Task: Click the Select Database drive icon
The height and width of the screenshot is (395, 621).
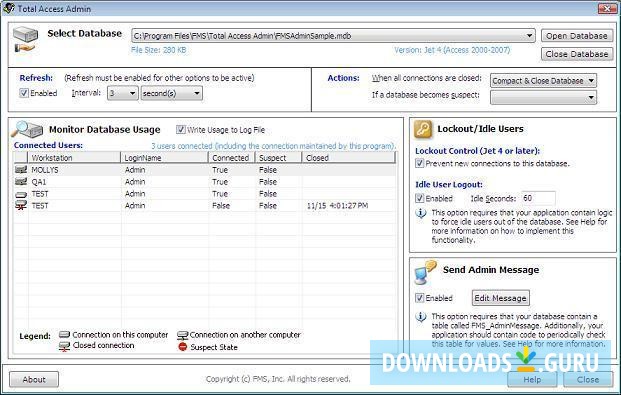Action: [25, 40]
